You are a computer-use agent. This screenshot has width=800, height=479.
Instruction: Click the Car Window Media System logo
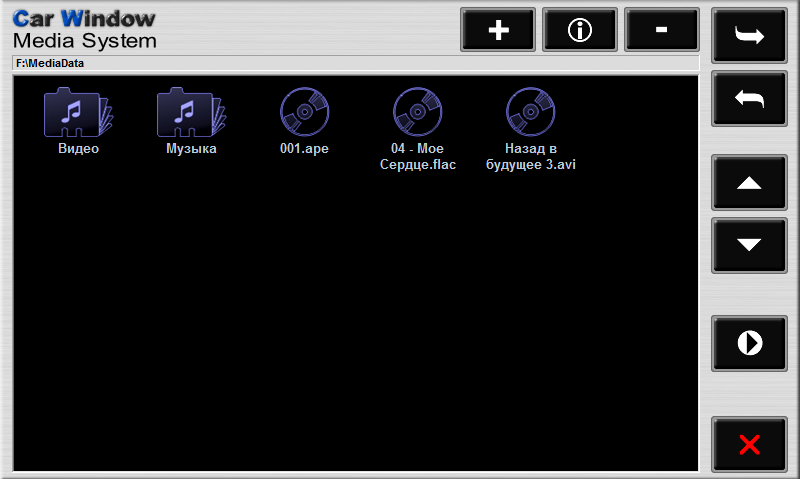pos(85,30)
